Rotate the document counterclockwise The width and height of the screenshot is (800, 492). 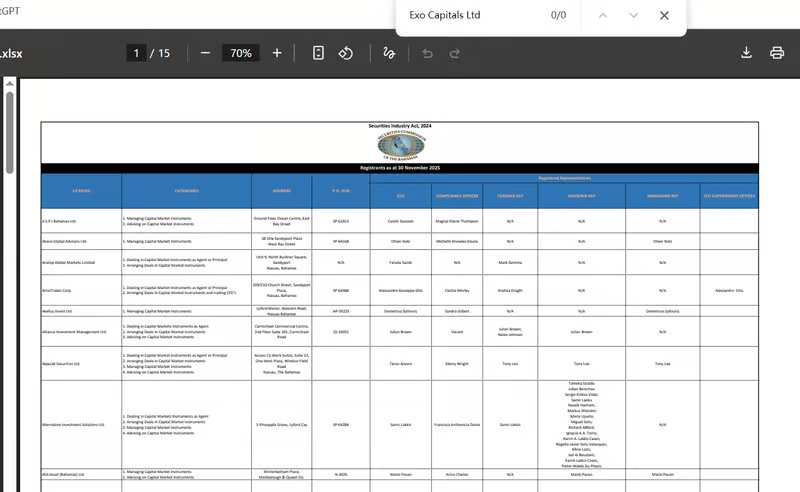346,53
